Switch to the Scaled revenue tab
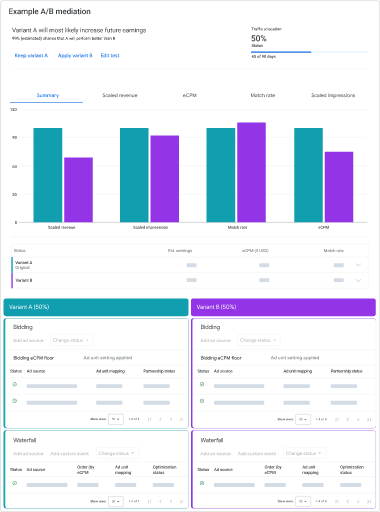Screen dimensions: 380x512 [x=120, y=95]
